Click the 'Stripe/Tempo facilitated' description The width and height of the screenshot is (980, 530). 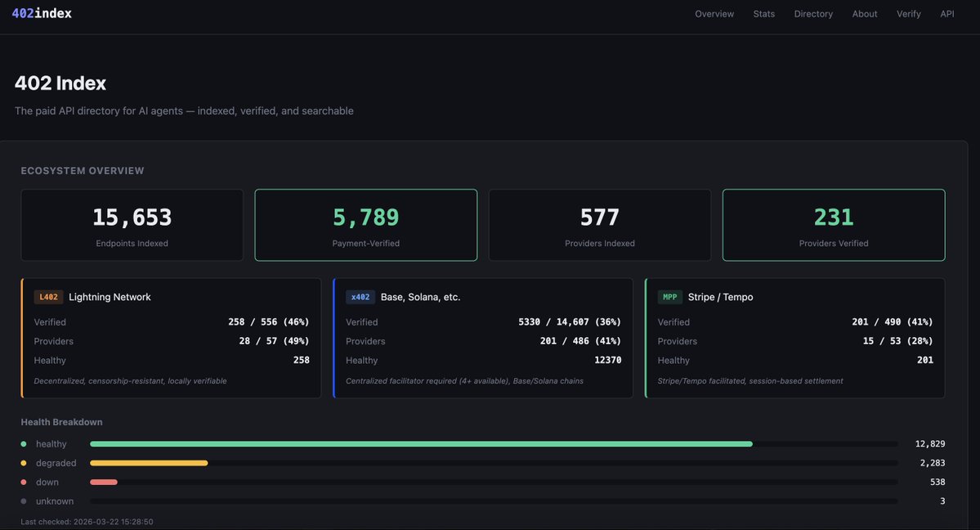pyautogui.click(x=750, y=381)
